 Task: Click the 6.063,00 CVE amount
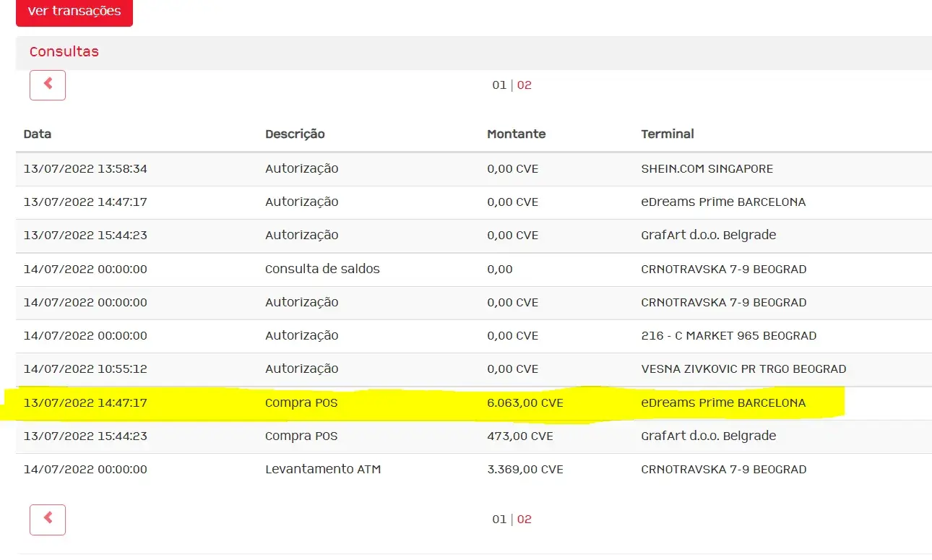[525, 403]
